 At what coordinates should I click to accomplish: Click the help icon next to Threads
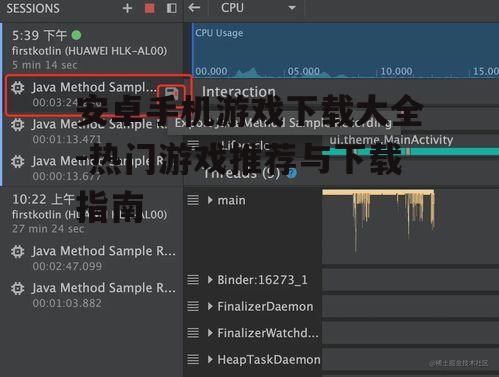[x=292, y=173]
